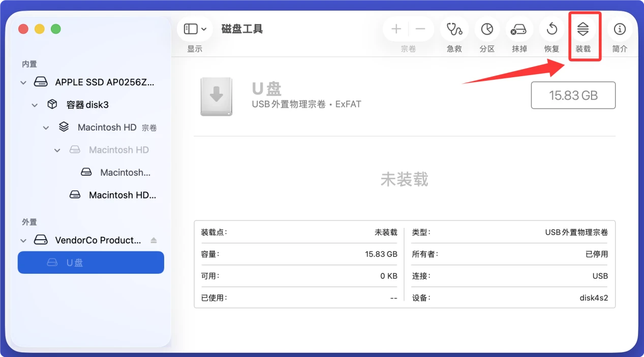Collapse the VendorCo Product external device
Screen dimensions: 644x357
tap(23, 240)
